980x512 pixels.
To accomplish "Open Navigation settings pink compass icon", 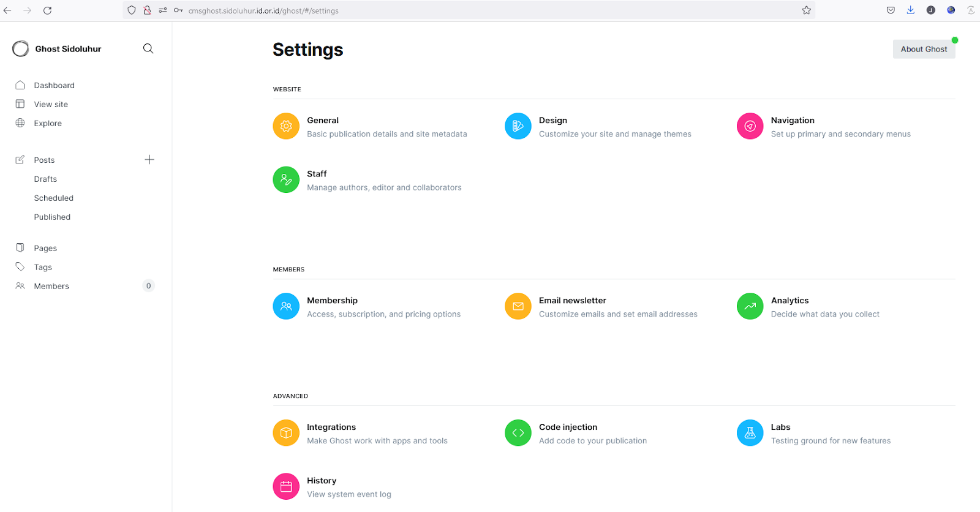I will [750, 126].
